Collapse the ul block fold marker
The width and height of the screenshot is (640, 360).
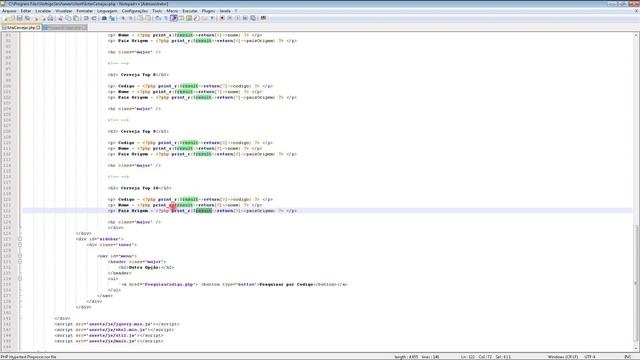tap(20, 279)
